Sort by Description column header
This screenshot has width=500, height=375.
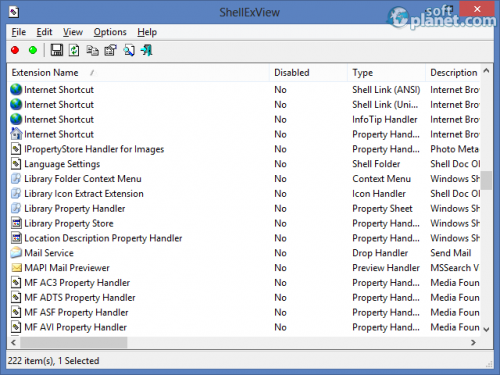click(x=453, y=73)
